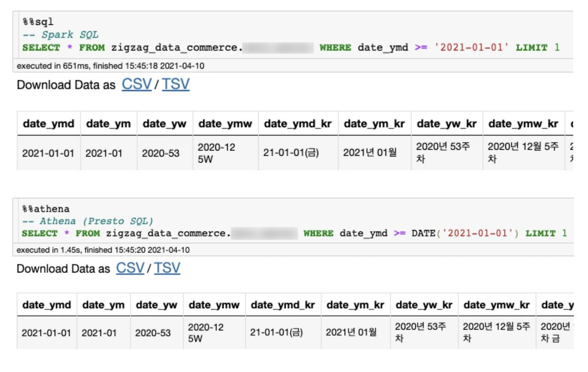Select the 2021-01-01 cell in Athena results

47,333
